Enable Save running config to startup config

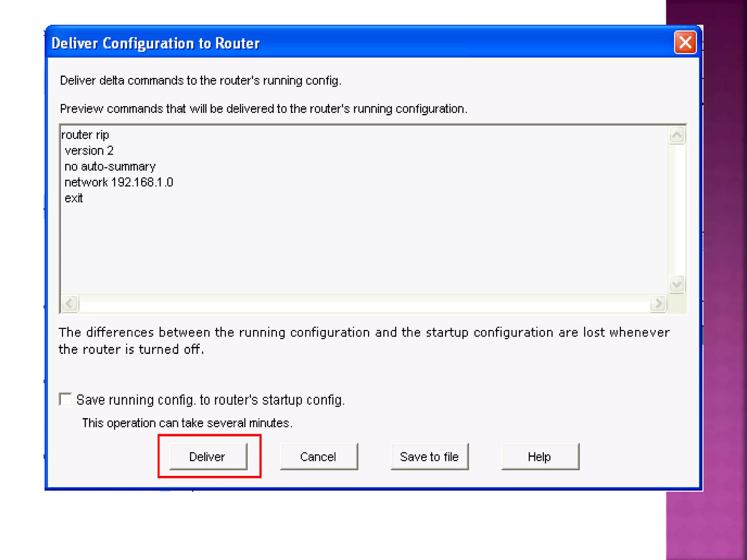66,399
